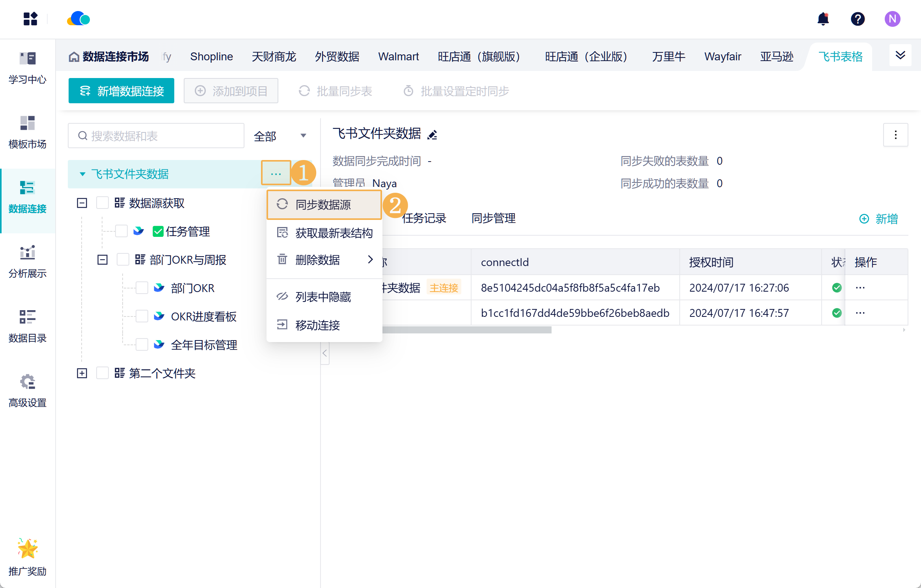Click the bird icon beside OKR进度看板

(159, 316)
